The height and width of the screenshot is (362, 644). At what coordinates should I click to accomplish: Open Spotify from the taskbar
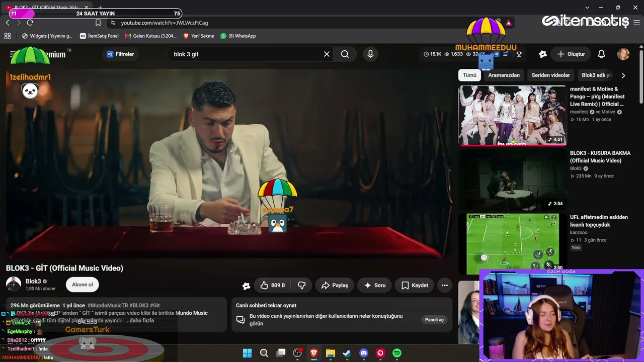click(397, 353)
